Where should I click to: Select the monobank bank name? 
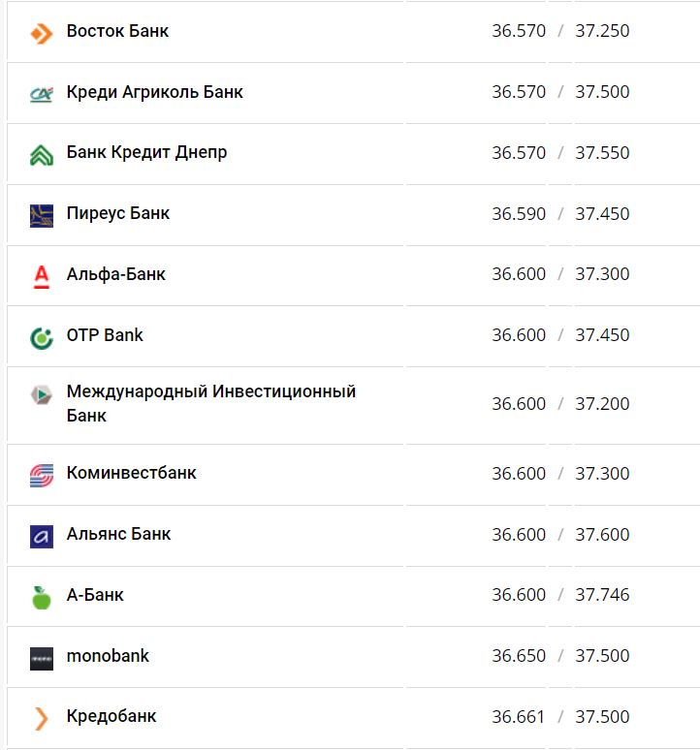(108, 656)
